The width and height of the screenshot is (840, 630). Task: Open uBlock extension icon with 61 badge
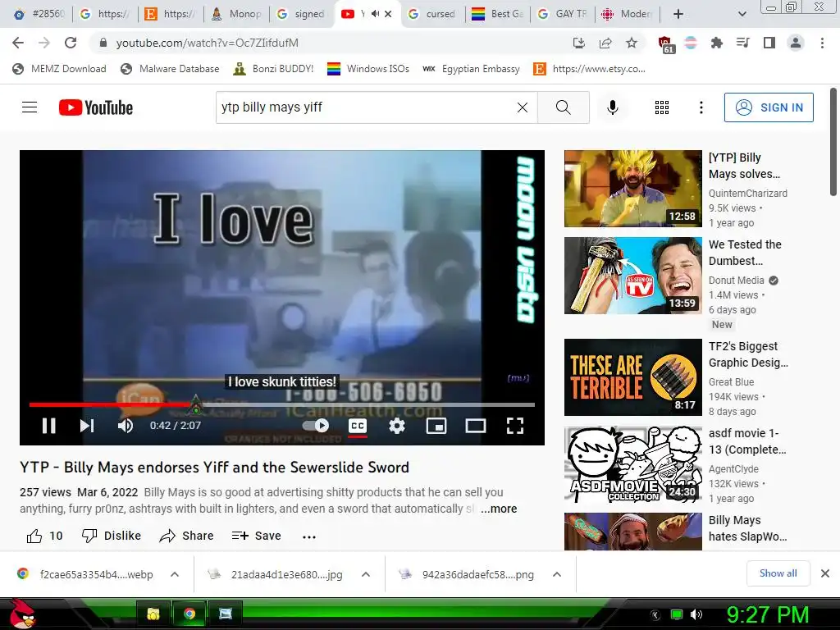tap(666, 44)
